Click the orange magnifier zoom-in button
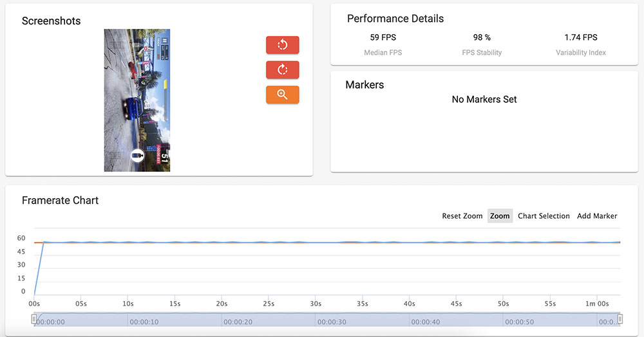This screenshot has height=337, width=644. point(282,95)
